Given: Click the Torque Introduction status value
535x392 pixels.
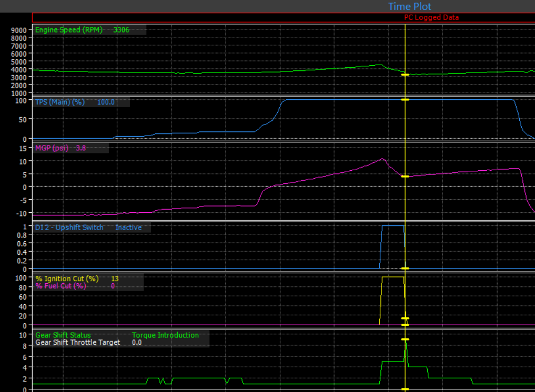Looking at the screenshot, I should (166, 335).
